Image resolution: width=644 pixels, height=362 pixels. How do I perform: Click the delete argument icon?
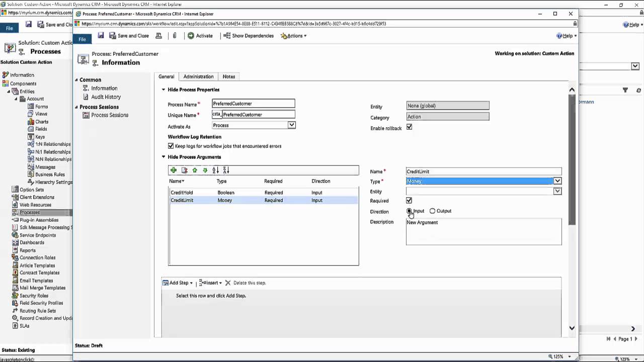click(185, 170)
